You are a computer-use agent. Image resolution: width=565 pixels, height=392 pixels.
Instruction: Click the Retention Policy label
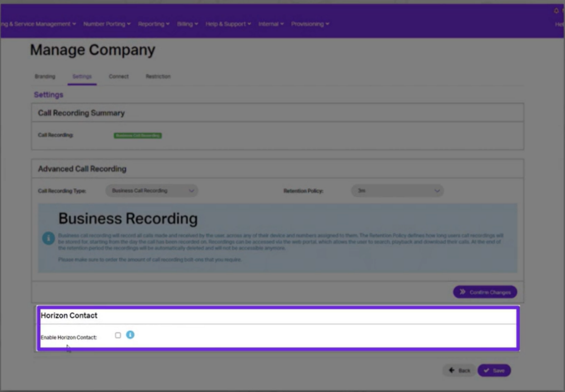click(303, 191)
